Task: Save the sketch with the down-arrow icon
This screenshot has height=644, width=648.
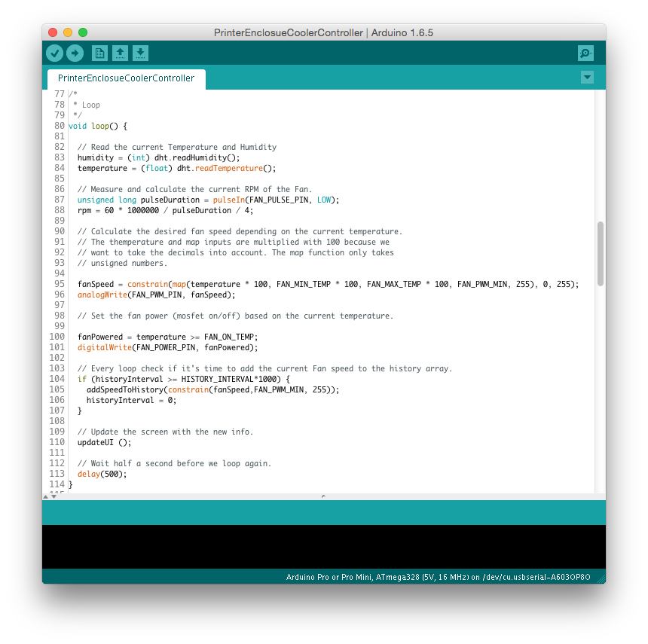Action: tap(141, 53)
